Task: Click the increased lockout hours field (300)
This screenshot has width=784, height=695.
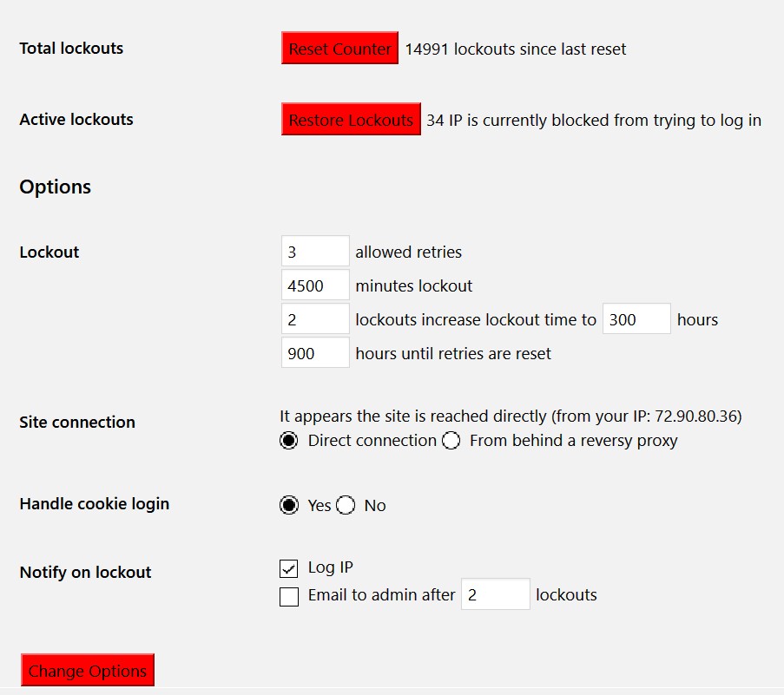Action: 636,319
